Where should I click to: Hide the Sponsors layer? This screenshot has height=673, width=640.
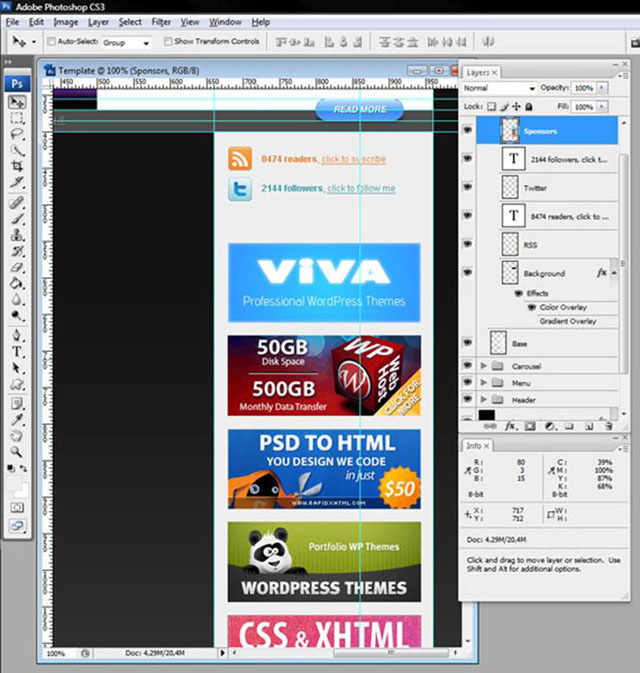click(467, 130)
